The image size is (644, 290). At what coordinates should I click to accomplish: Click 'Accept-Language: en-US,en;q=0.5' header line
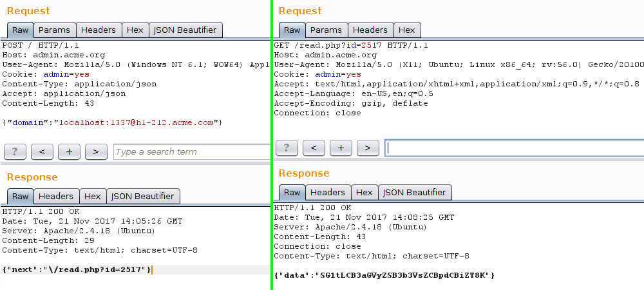click(354, 93)
